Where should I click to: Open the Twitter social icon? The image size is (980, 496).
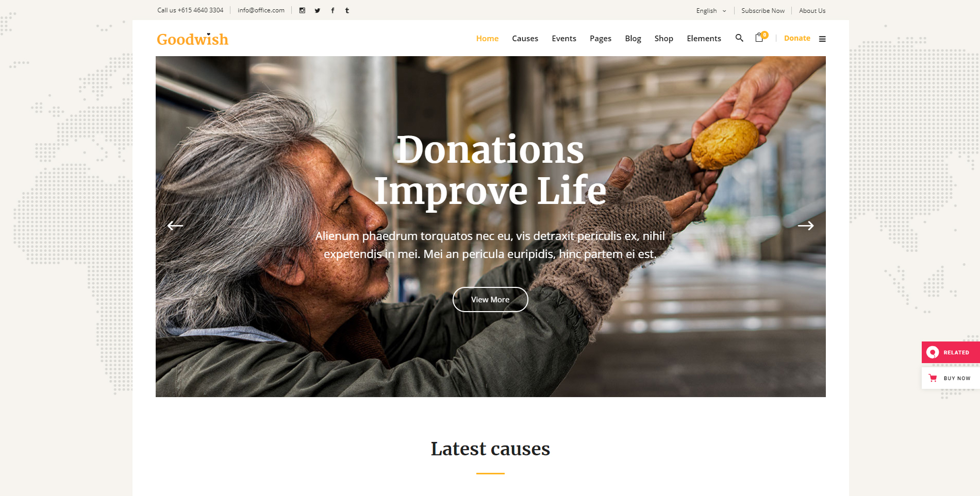click(x=318, y=10)
